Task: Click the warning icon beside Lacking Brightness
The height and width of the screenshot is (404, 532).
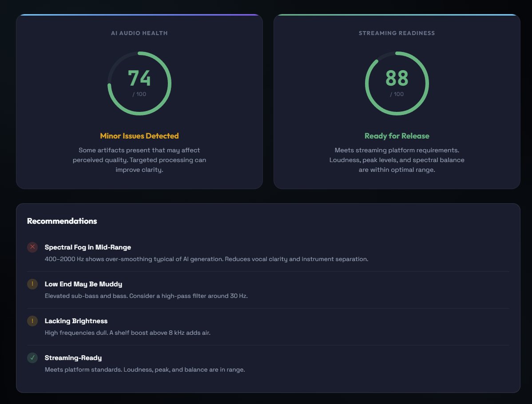Action: point(32,321)
